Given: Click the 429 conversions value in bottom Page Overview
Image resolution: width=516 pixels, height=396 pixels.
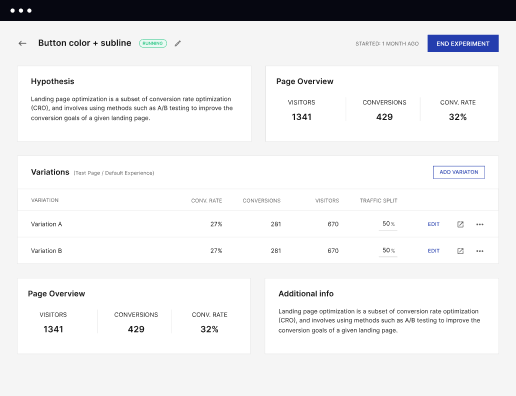Looking at the screenshot, I should [x=136, y=329].
